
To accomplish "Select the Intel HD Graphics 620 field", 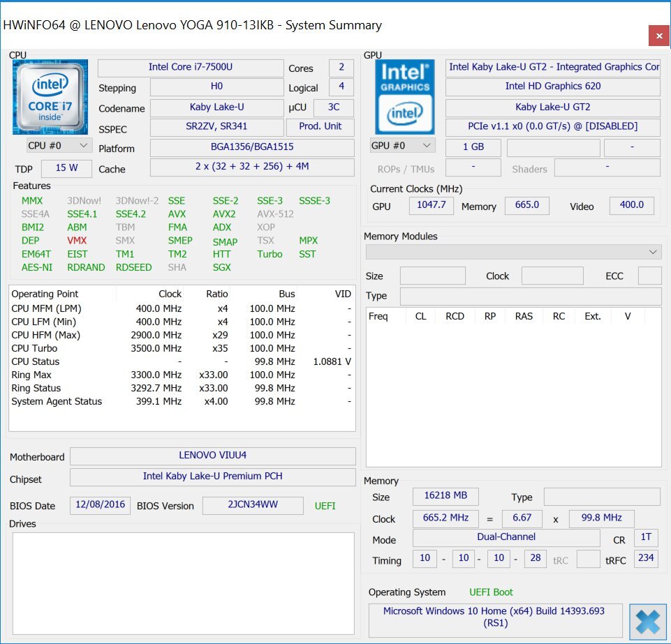I will [x=552, y=87].
